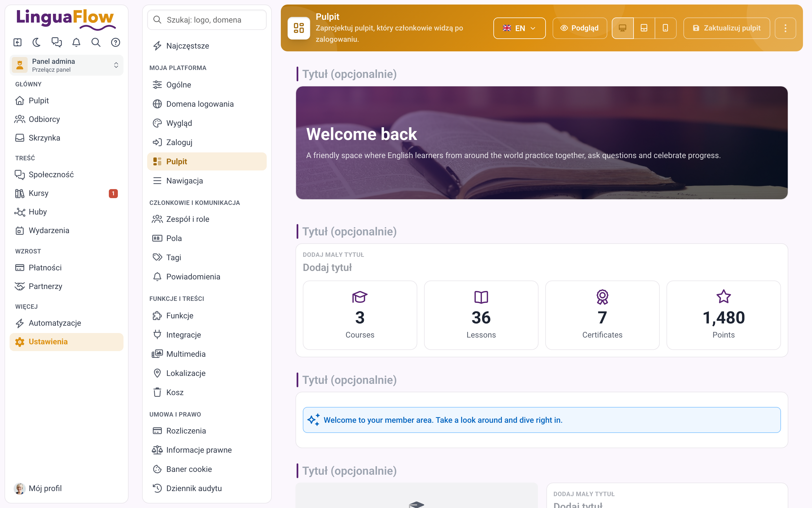Click the Welcome to your member area notice
Viewport: 812px width, 508px height.
click(x=542, y=420)
